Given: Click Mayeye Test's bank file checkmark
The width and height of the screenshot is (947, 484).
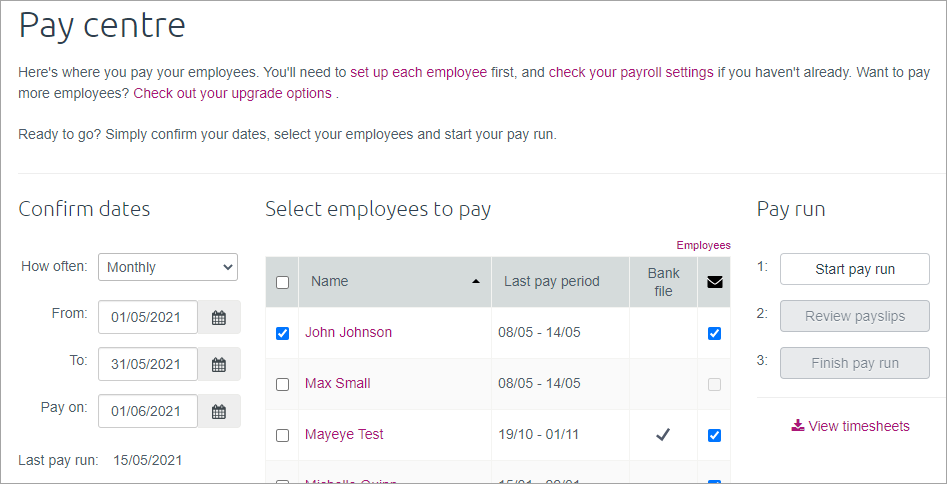Looking at the screenshot, I should pyautogui.click(x=662, y=435).
